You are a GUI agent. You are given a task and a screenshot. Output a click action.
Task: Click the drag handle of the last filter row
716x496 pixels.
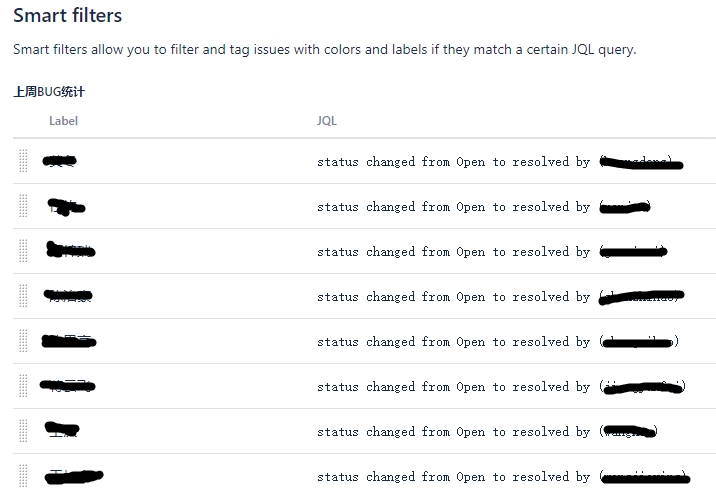(23, 476)
